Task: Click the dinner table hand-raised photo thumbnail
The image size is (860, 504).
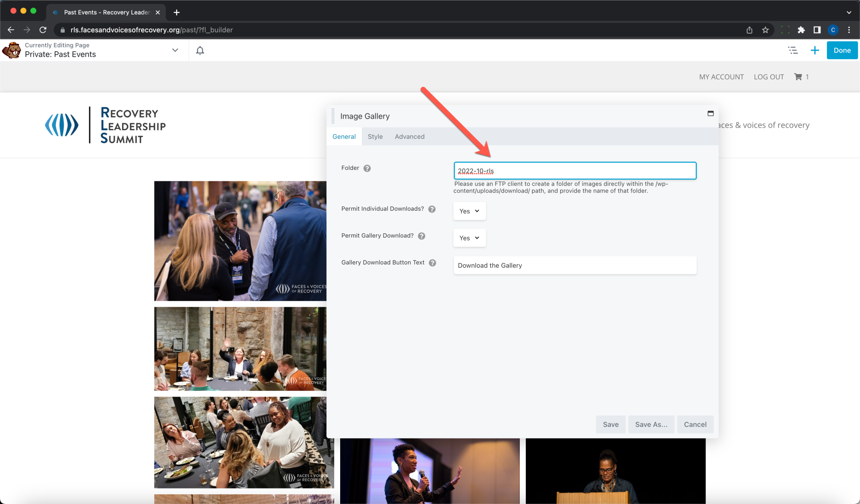Action: pos(240,349)
